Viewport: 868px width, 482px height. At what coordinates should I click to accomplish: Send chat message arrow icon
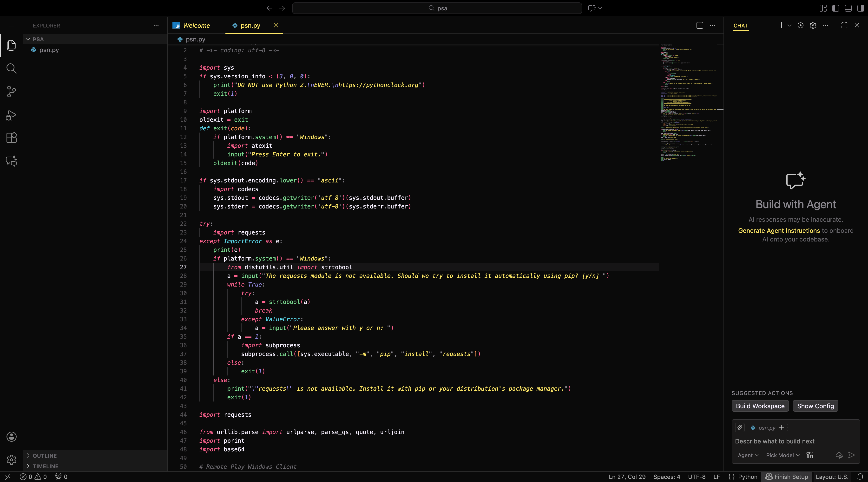click(851, 455)
